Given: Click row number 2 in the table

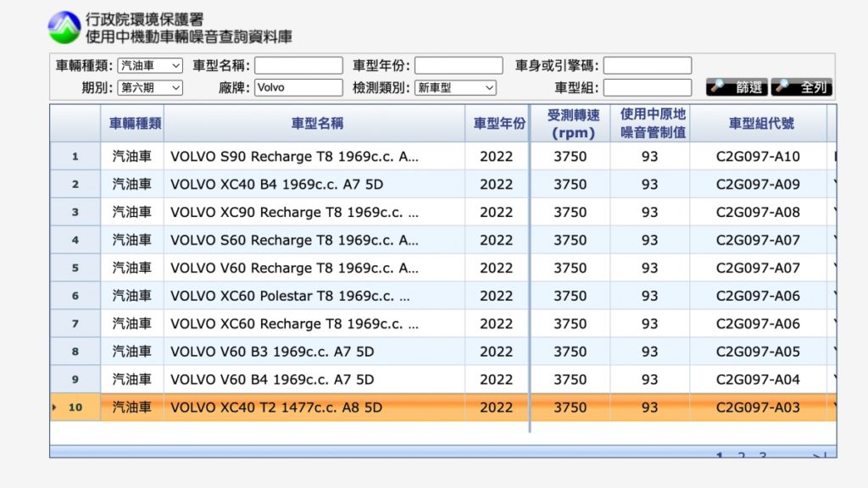Looking at the screenshot, I should (75, 184).
